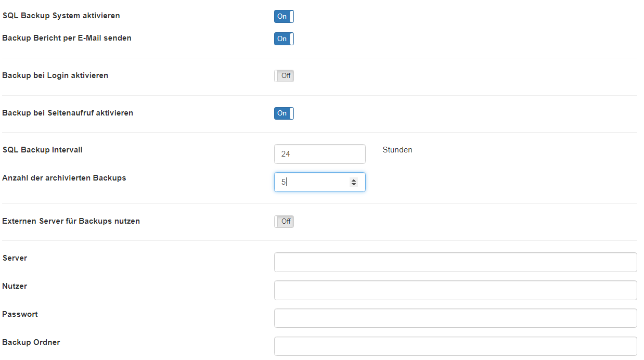Click the 'Passwort' label text
This screenshot has height=360, width=644.
(x=20, y=314)
